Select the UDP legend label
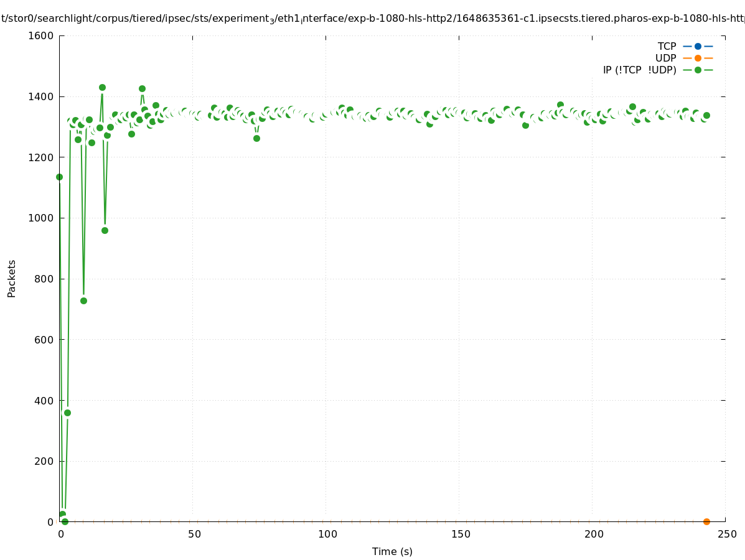Image resolution: width=745 pixels, height=560 pixels. point(665,58)
